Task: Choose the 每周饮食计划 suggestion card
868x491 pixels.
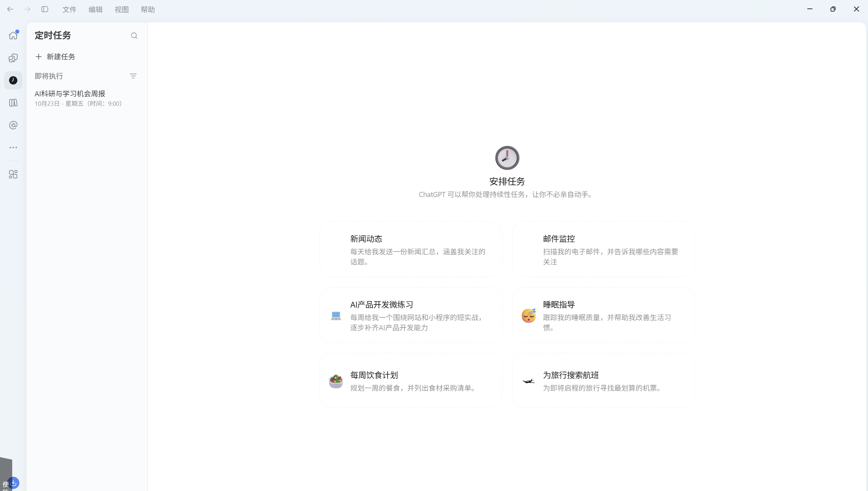Action: click(x=411, y=380)
